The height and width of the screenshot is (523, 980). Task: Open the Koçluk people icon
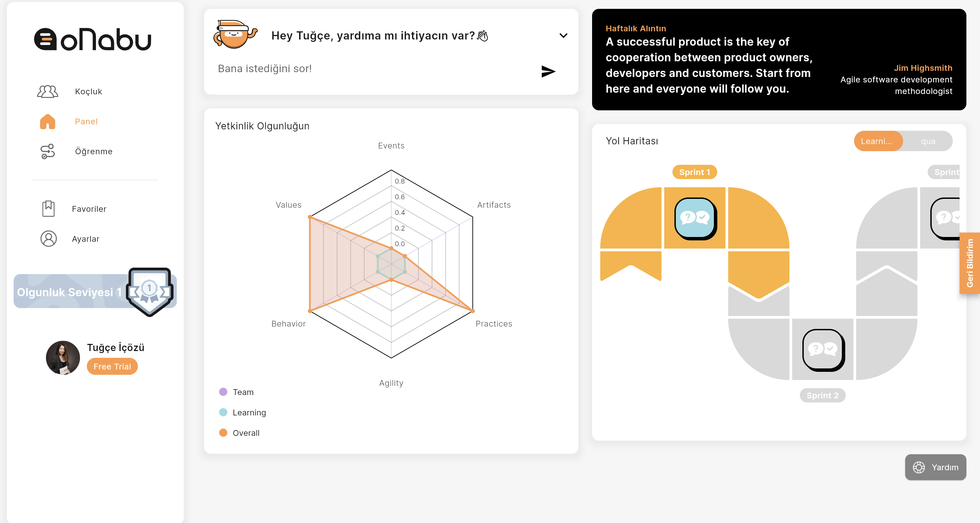pyautogui.click(x=48, y=91)
